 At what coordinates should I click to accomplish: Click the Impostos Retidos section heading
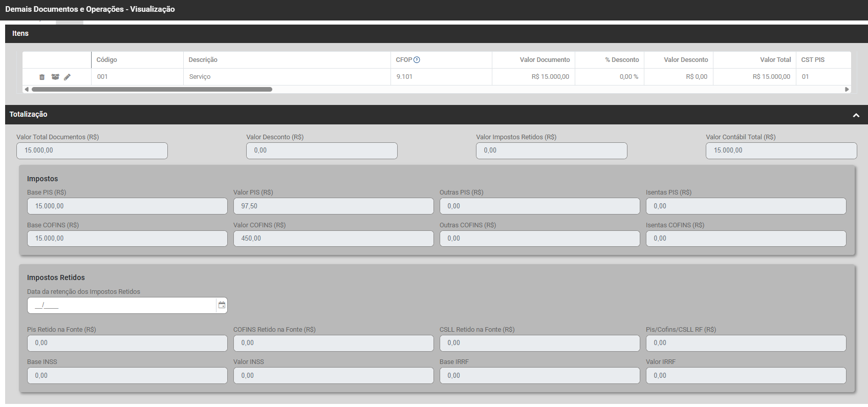tap(56, 277)
